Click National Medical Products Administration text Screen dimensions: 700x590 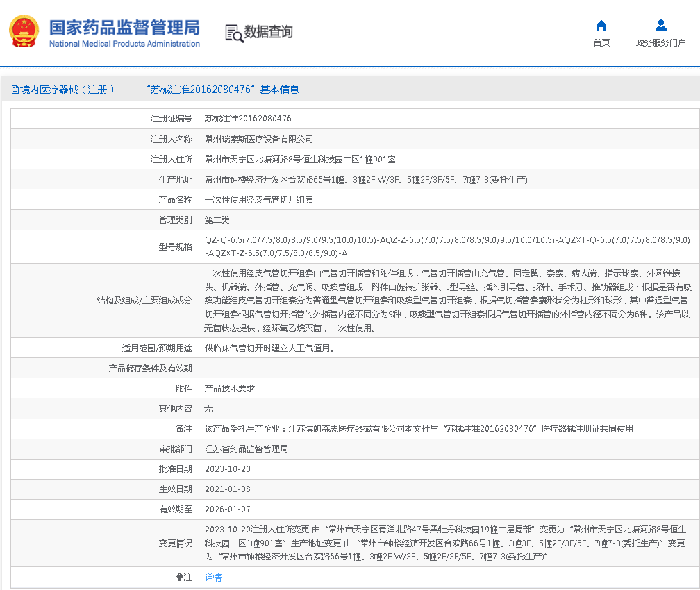[124, 44]
